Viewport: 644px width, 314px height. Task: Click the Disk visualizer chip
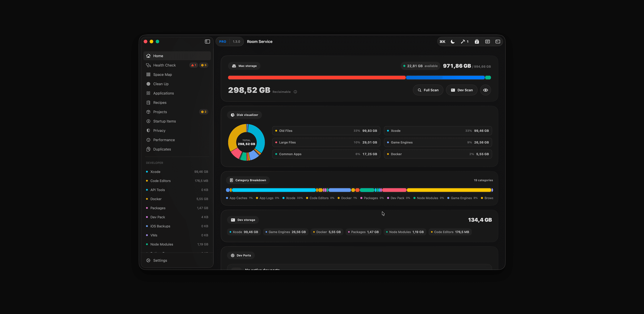(x=244, y=115)
